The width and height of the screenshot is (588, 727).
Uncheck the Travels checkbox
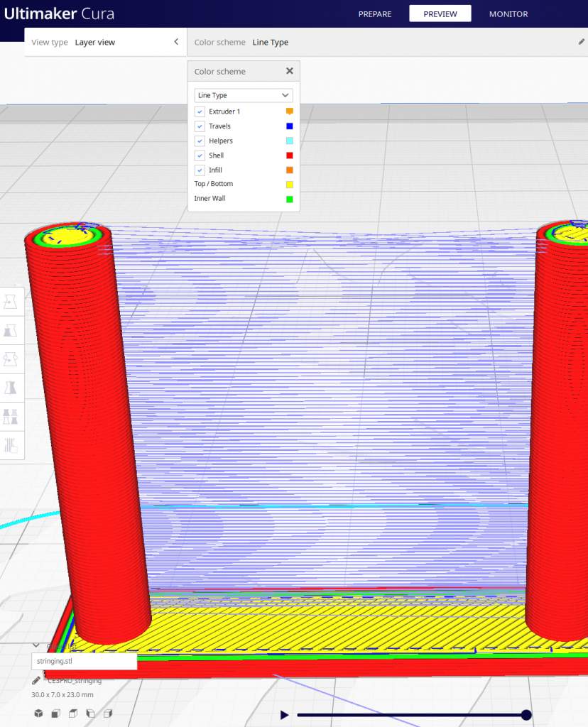[200, 126]
